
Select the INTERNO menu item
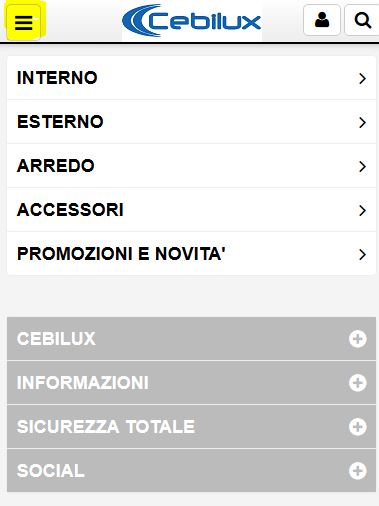191,78
